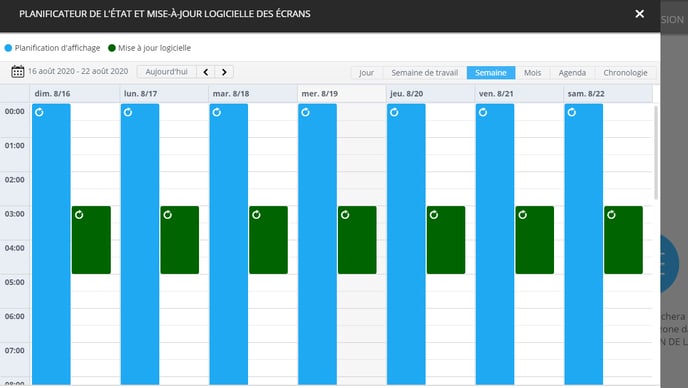Click the green Mise à jour logicielle legend dot
The height and width of the screenshot is (388, 688).
pyautogui.click(x=112, y=48)
